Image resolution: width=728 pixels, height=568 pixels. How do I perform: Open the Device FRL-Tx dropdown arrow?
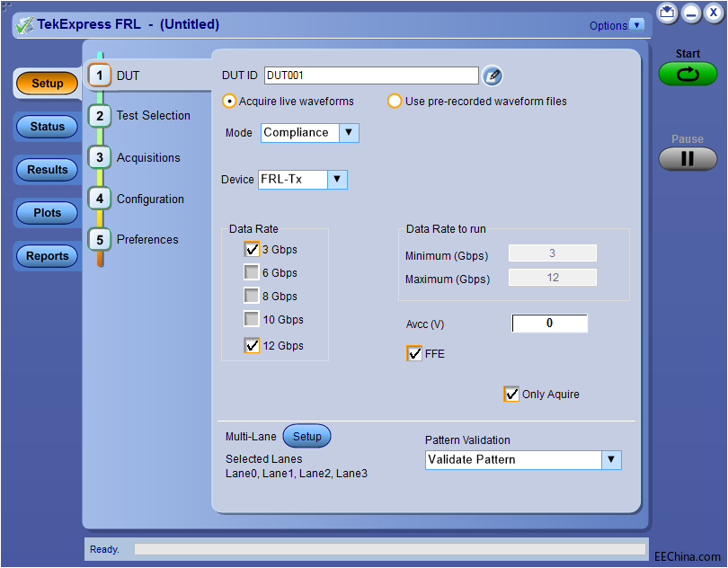(337, 179)
